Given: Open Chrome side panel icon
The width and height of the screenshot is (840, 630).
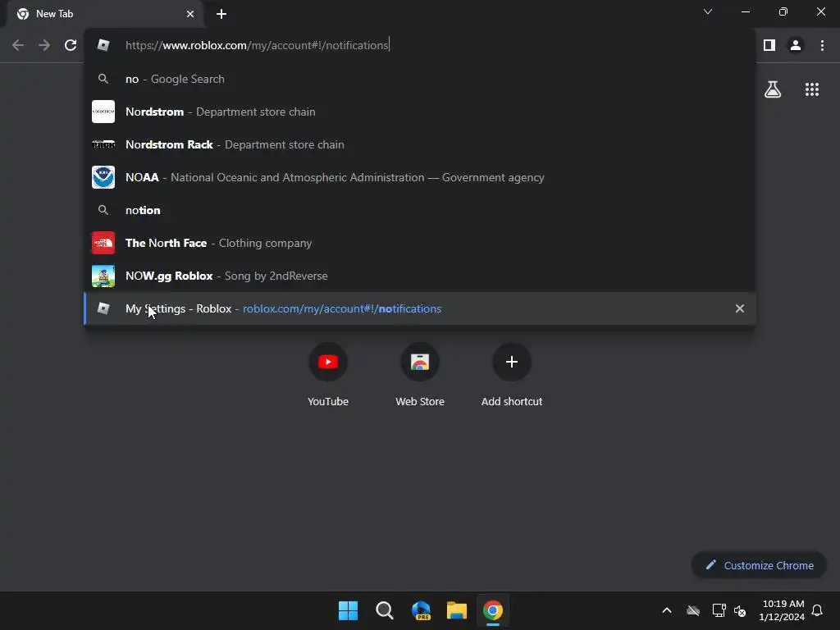Looking at the screenshot, I should pos(769,45).
